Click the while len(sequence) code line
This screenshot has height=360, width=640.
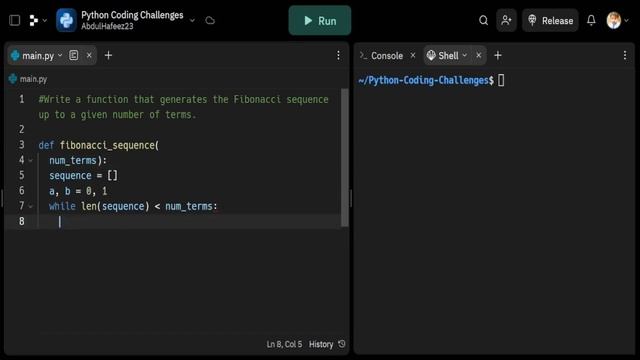(x=133, y=207)
